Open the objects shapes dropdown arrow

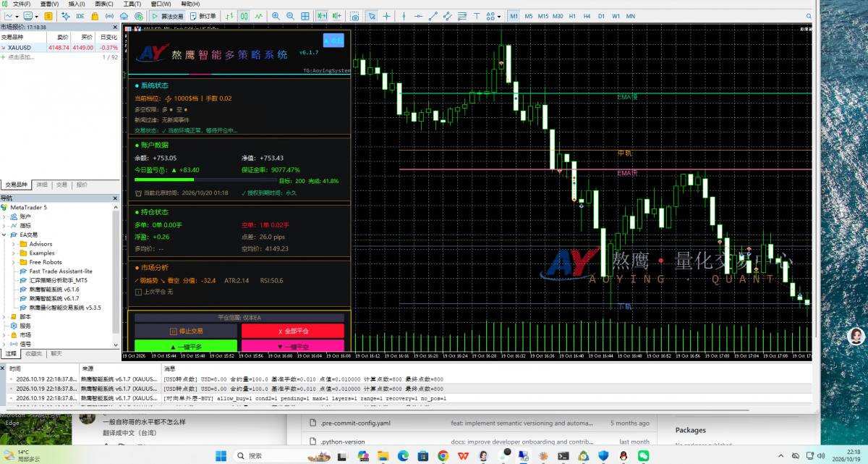(499, 16)
